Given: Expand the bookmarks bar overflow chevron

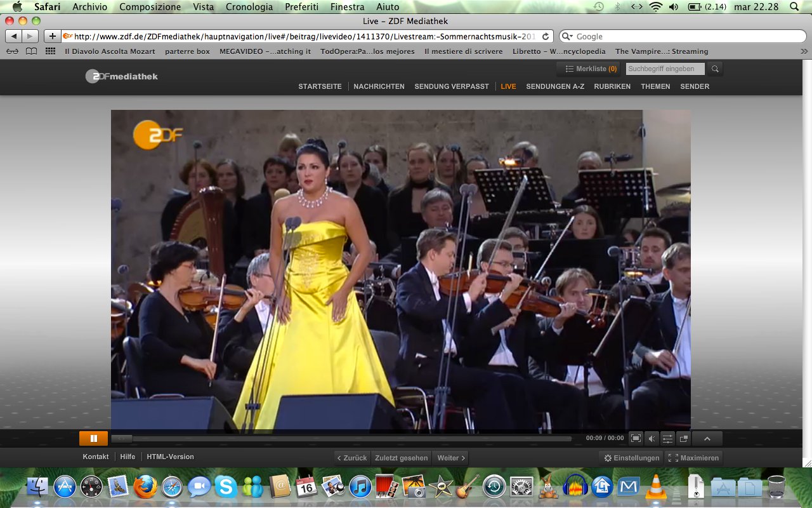Looking at the screenshot, I should pos(804,51).
